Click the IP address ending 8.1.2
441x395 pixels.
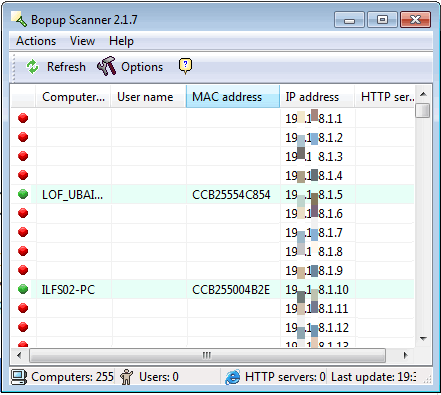[x=314, y=137]
